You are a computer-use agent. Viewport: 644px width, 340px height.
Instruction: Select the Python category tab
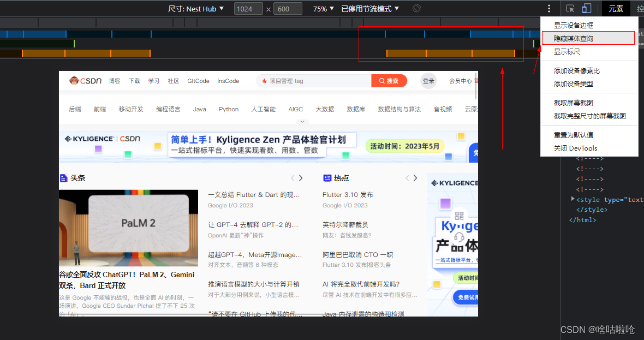click(229, 109)
